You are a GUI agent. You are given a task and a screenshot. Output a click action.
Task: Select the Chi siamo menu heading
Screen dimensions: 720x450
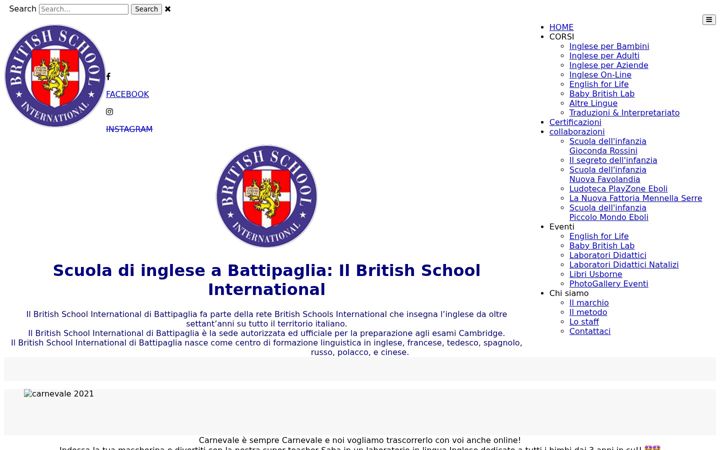568,293
